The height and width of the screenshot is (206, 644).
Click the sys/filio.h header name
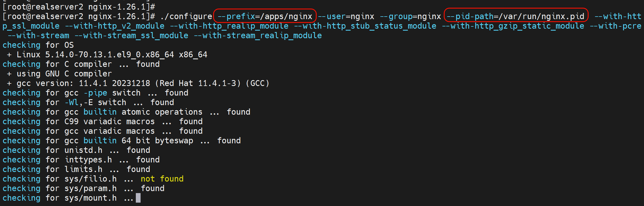[90, 179]
